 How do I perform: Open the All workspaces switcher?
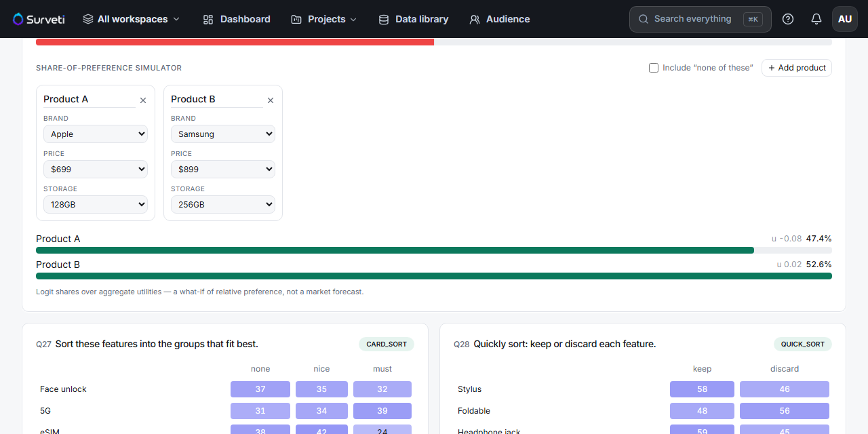[x=132, y=19]
